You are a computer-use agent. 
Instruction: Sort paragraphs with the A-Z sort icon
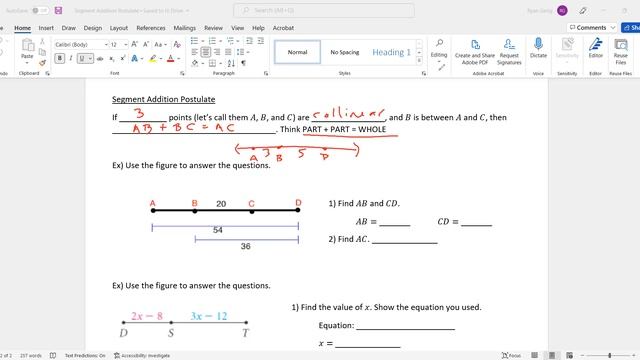coord(231,63)
